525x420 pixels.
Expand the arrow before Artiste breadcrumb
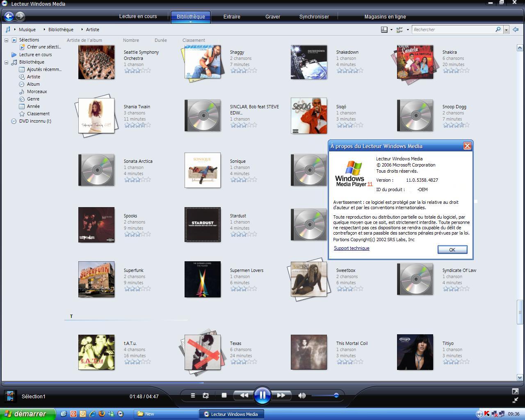82,30
